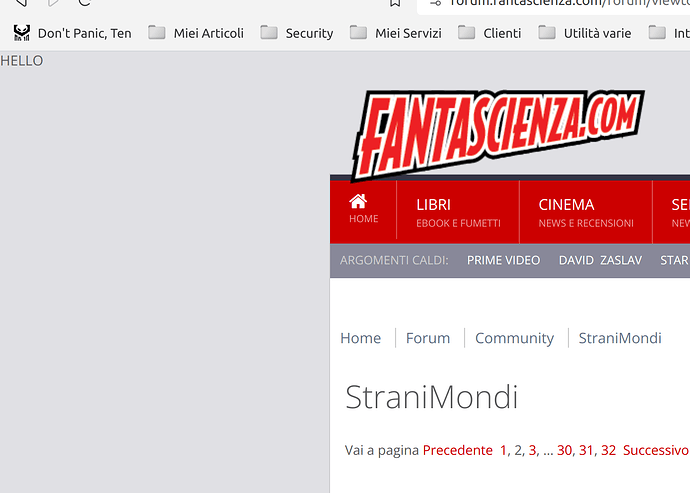
Task: Open the PRIME VIDEO hot topic
Action: [x=503, y=260]
